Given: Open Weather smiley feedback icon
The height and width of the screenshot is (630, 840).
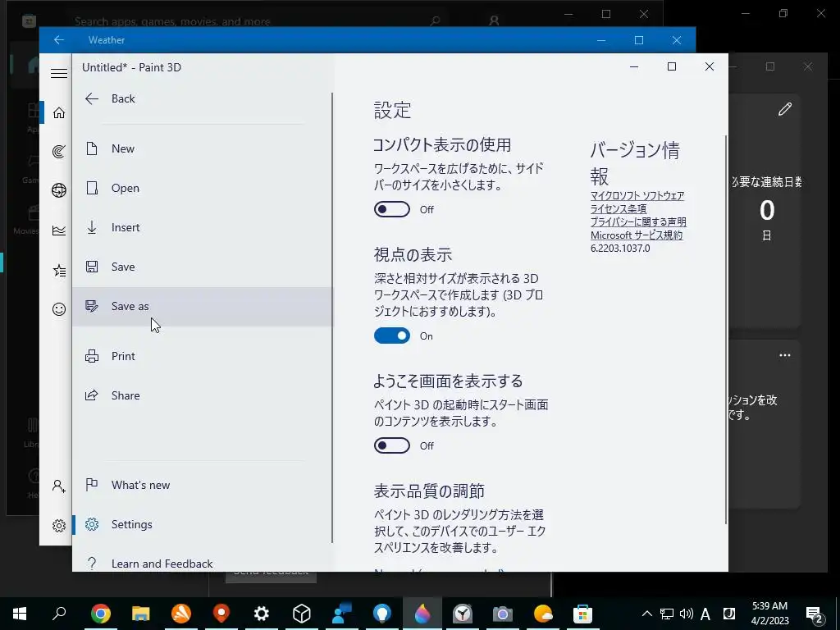Looking at the screenshot, I should pos(59,309).
